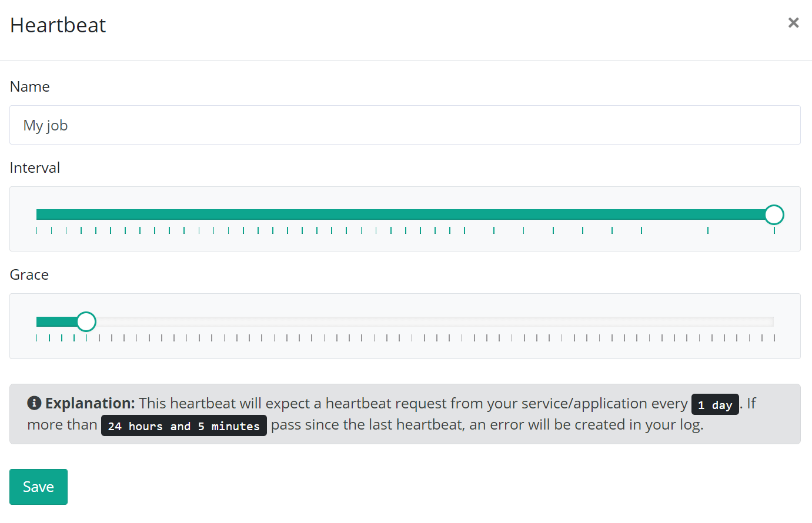Click the Grace section label

click(x=29, y=274)
